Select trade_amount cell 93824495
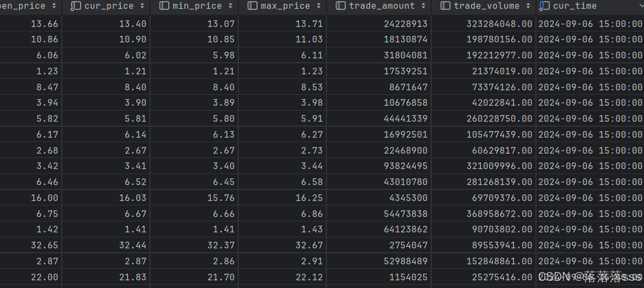644x288 pixels. click(x=406, y=166)
